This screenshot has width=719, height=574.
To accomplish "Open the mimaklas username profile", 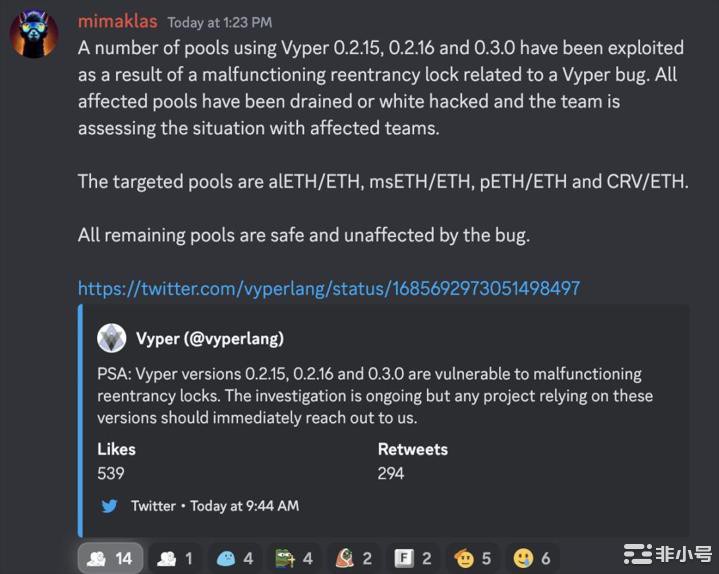I will 117,21.
